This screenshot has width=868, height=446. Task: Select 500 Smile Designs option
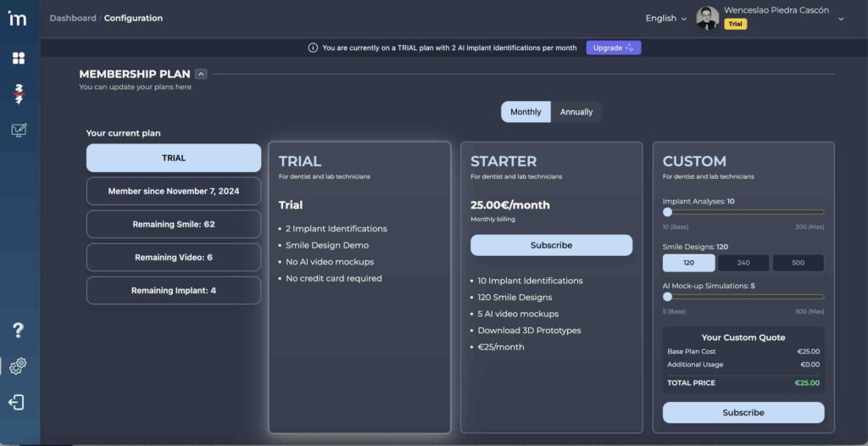798,263
